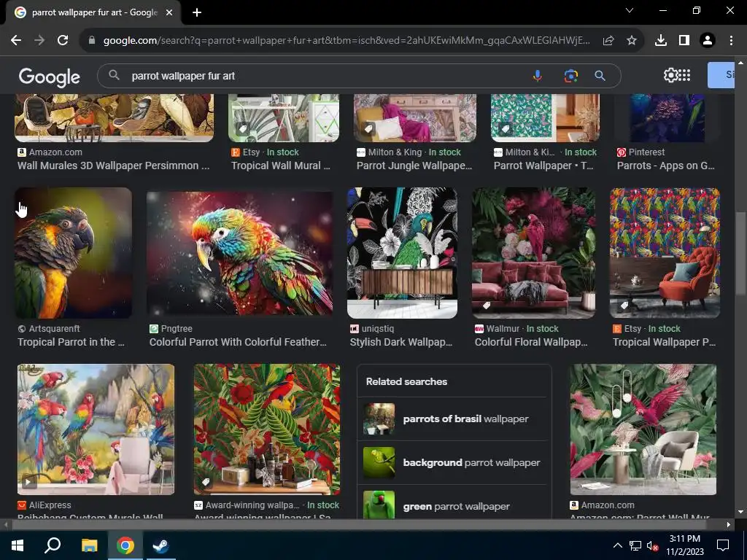Open Parrot Jungle Wallpaper Milton & King link
Screen dimensions: 747x560
[414, 166]
